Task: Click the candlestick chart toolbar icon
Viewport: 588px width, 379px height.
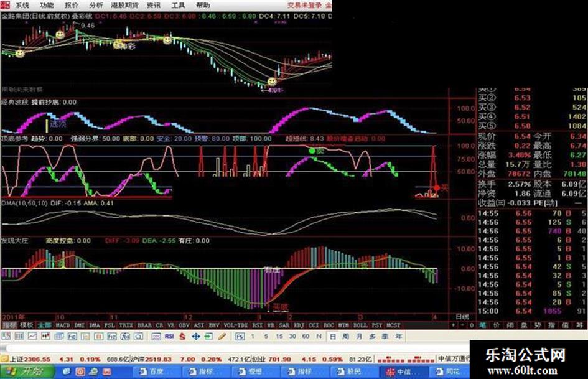Action: (46, 337)
